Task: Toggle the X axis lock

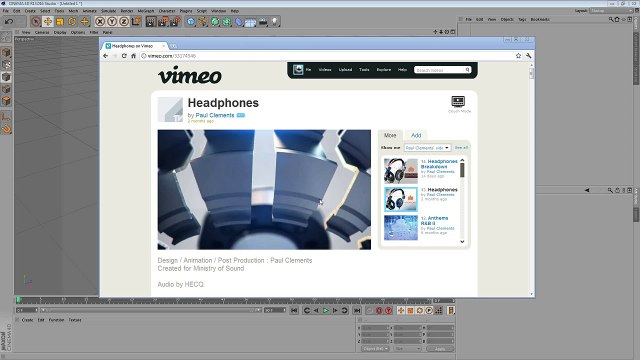Action: tap(100, 22)
